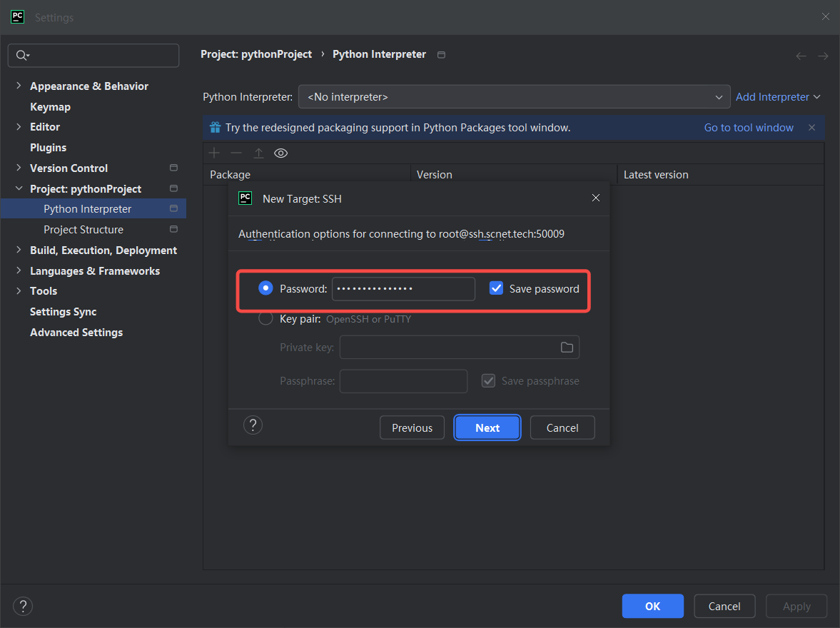Open the Python Interpreter dropdown
Image resolution: width=840 pixels, height=628 pixels.
[514, 97]
